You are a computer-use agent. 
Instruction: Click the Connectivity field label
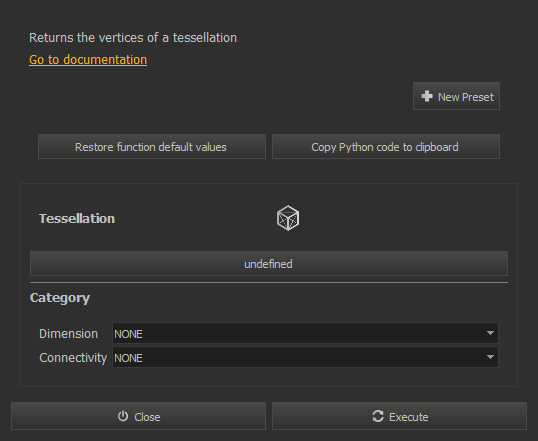tap(73, 358)
